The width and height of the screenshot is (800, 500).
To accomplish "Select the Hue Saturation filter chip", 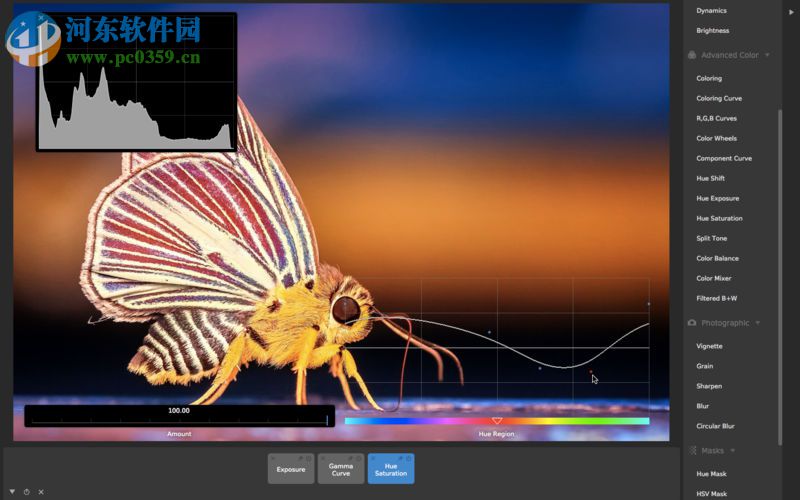I will coord(391,468).
